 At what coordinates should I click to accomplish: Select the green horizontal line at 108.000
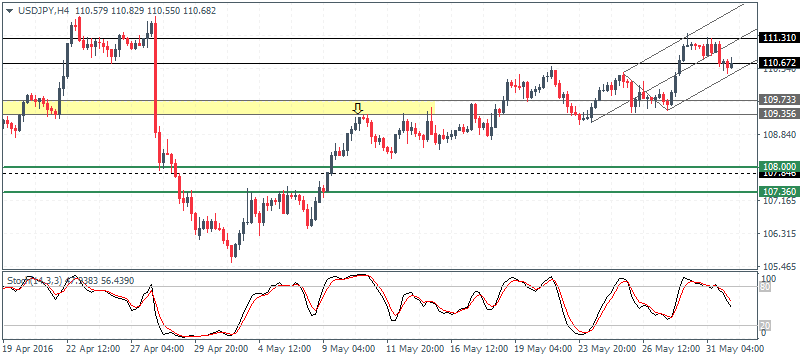coord(380,167)
